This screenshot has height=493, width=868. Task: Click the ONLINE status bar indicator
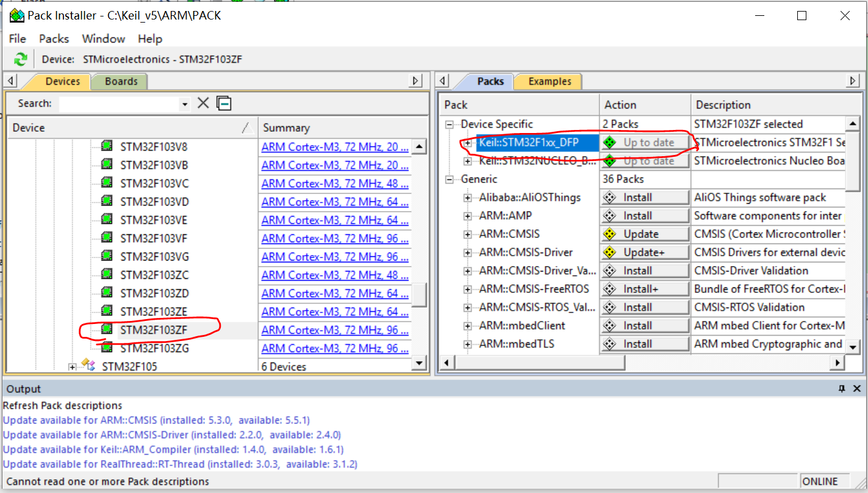820,481
